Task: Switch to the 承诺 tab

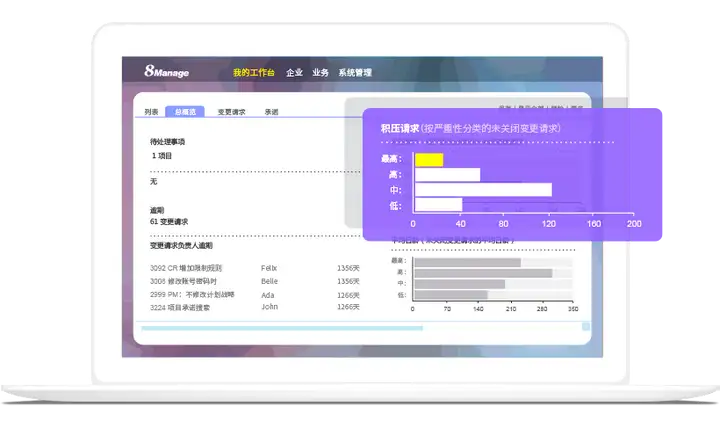Action: (x=271, y=112)
